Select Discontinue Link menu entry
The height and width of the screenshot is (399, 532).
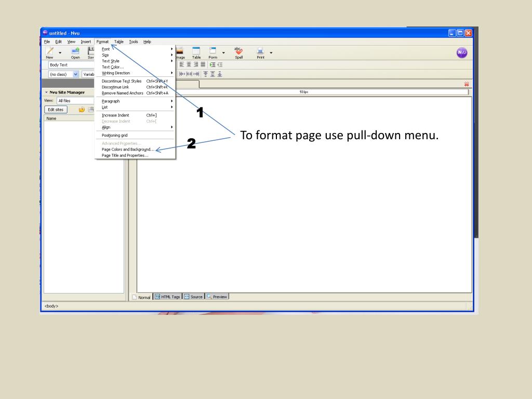point(136,87)
